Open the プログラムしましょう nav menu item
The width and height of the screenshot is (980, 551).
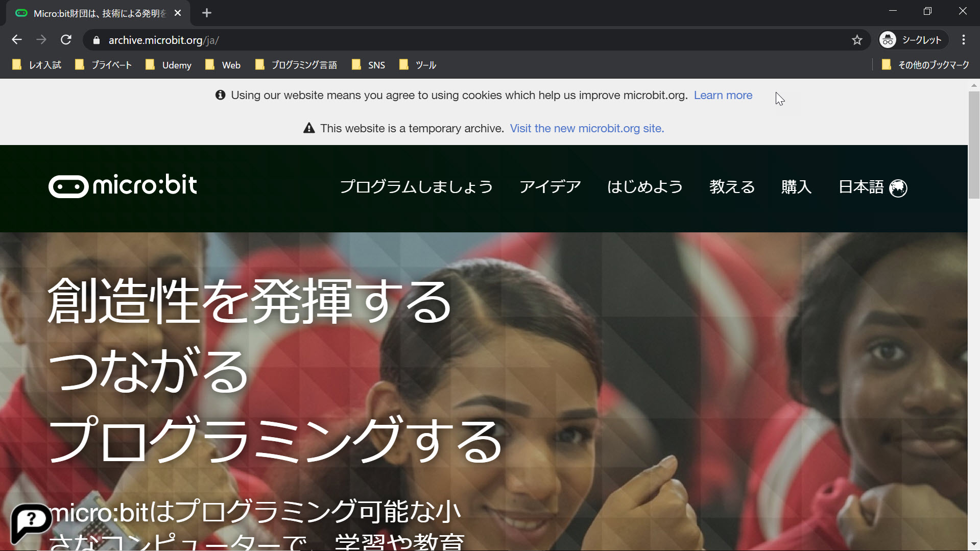(x=416, y=187)
